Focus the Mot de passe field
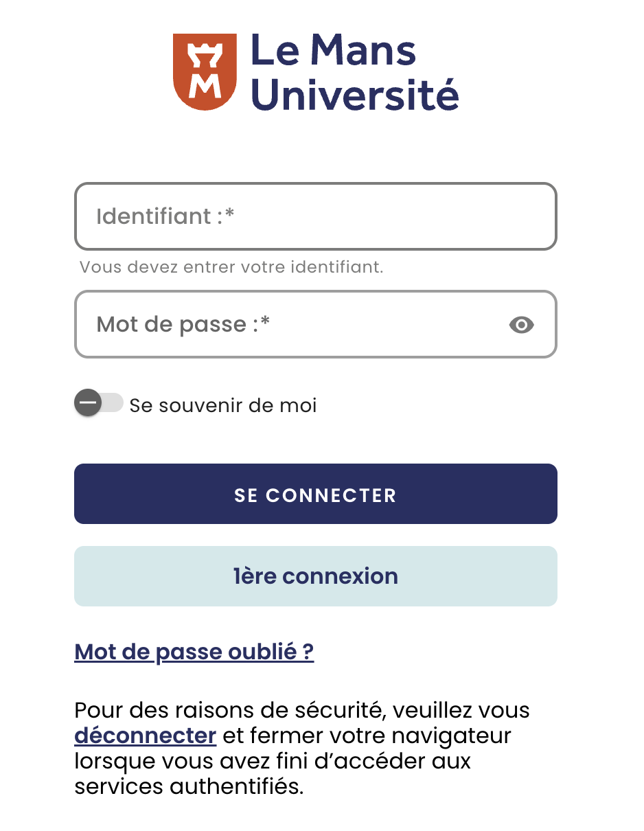 tap(316, 324)
